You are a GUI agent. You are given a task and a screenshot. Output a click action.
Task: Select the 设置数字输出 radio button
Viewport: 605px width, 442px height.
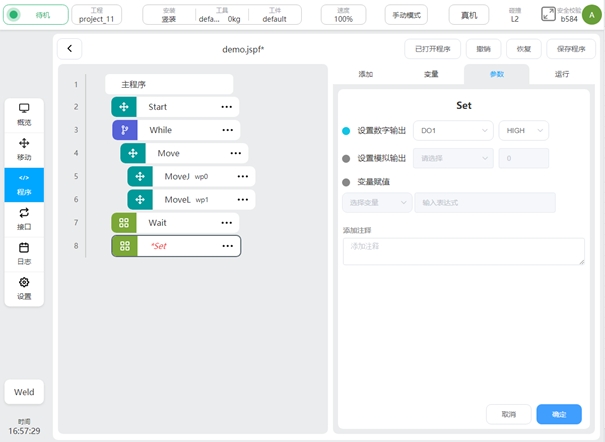(x=346, y=130)
